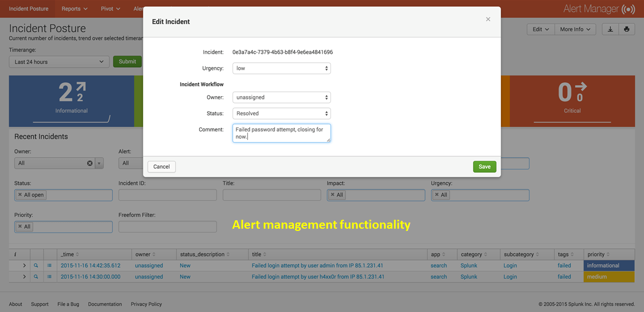Open the Pivot menu
This screenshot has width=644, height=312.
tap(110, 9)
